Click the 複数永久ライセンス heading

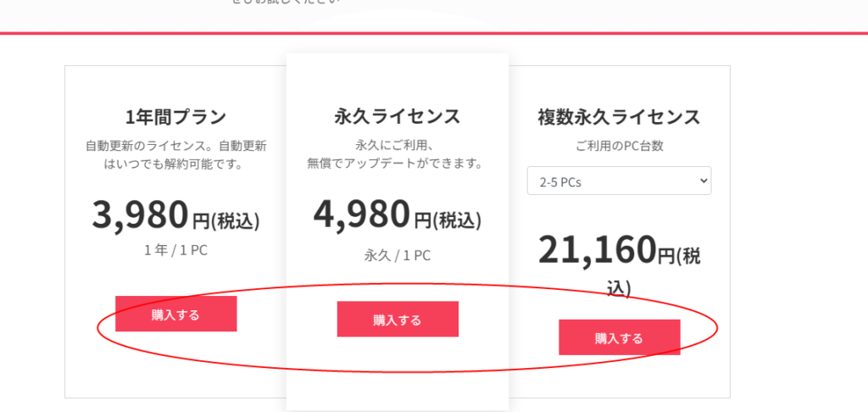[619, 116]
